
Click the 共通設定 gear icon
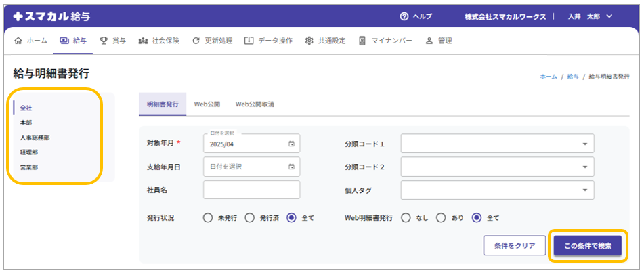(309, 41)
